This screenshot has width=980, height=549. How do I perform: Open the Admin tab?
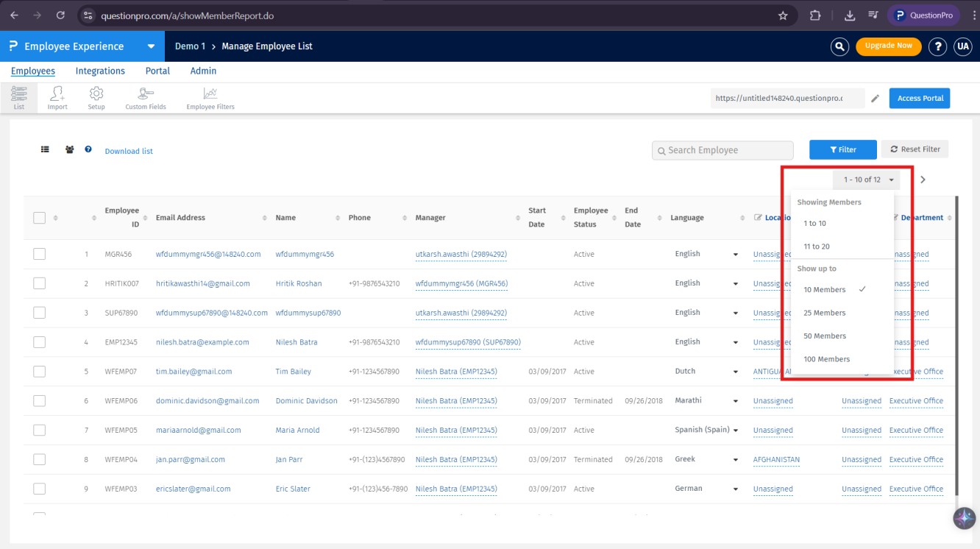tap(203, 71)
